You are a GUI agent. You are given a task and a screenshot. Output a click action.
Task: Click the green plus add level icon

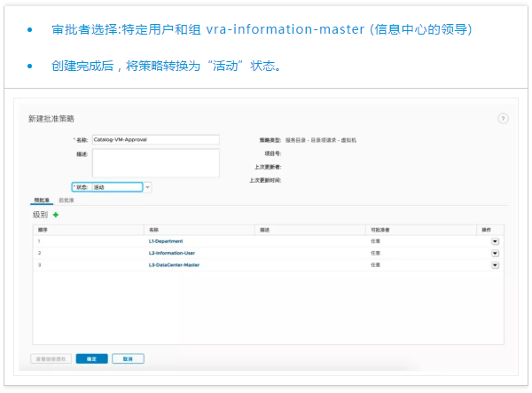(56, 215)
